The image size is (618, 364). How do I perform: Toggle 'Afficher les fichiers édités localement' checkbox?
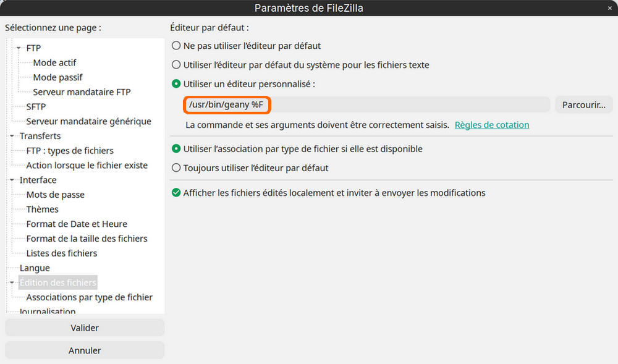coord(177,193)
